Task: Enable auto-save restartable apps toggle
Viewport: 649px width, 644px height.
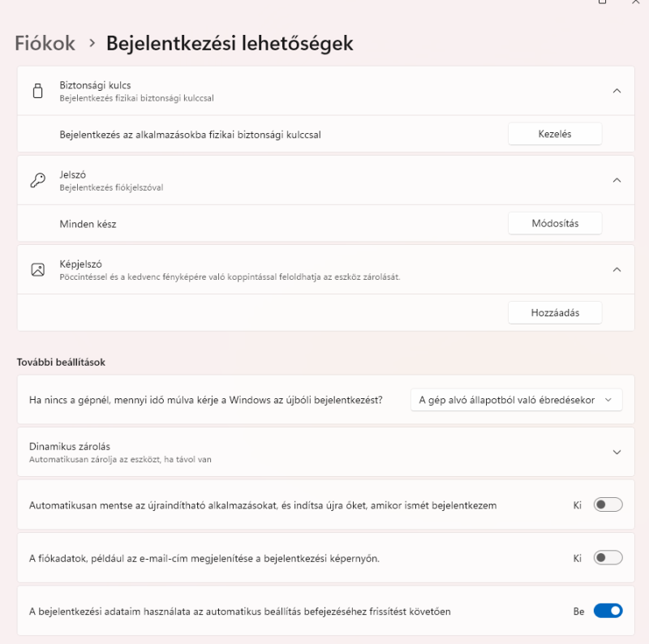Action: [608, 505]
